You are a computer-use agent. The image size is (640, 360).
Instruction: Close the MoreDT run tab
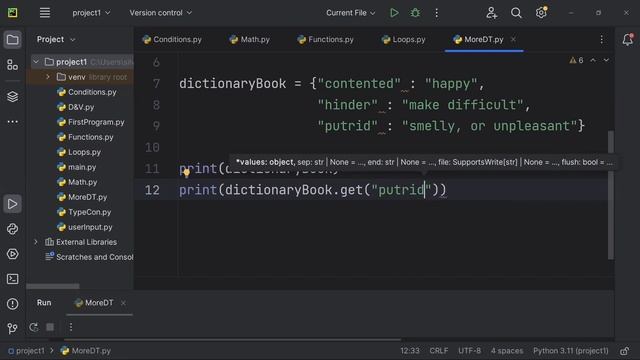click(x=123, y=303)
